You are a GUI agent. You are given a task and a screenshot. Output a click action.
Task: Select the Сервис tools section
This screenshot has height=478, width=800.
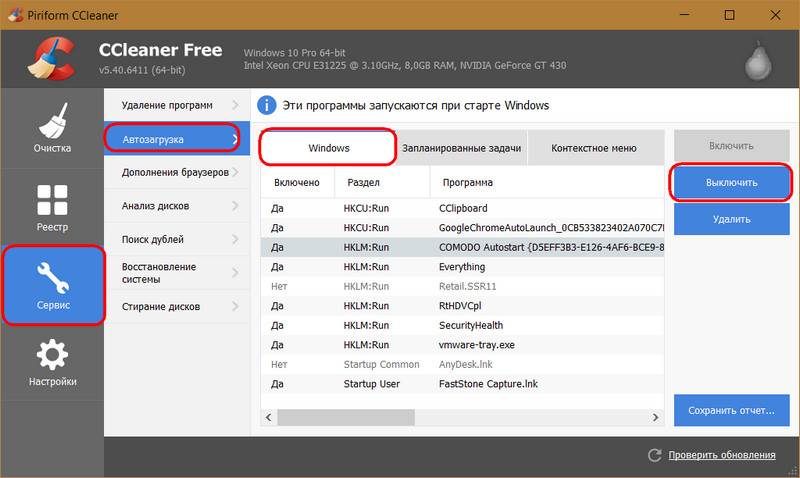[53, 285]
